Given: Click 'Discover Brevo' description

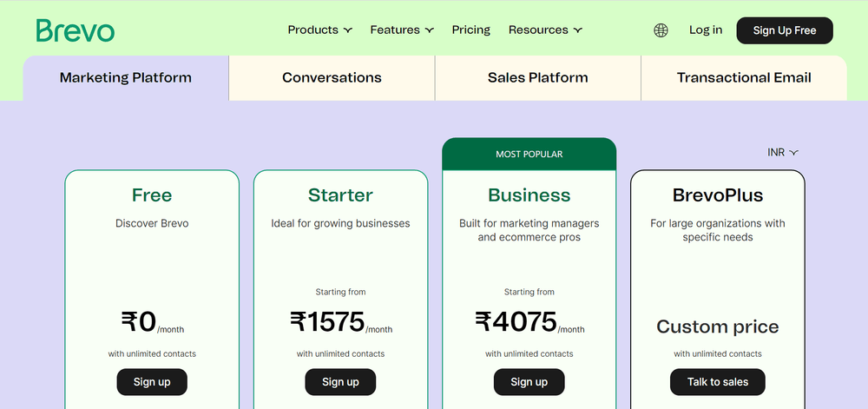Looking at the screenshot, I should click(x=152, y=223).
